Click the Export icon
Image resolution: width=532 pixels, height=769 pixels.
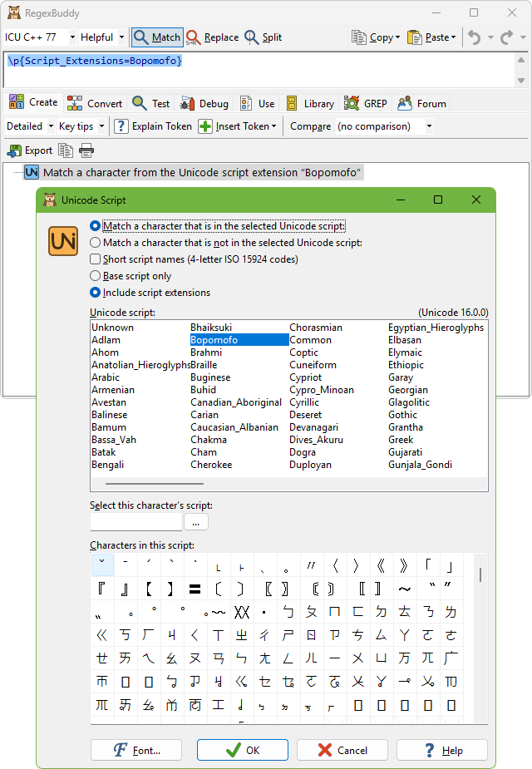(x=15, y=150)
